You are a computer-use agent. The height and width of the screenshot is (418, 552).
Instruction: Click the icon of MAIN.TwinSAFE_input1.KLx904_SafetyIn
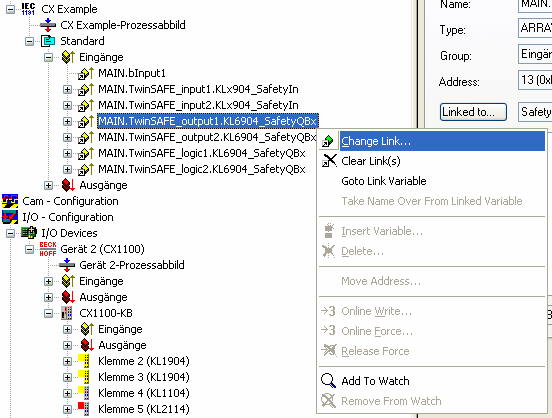coord(86,89)
